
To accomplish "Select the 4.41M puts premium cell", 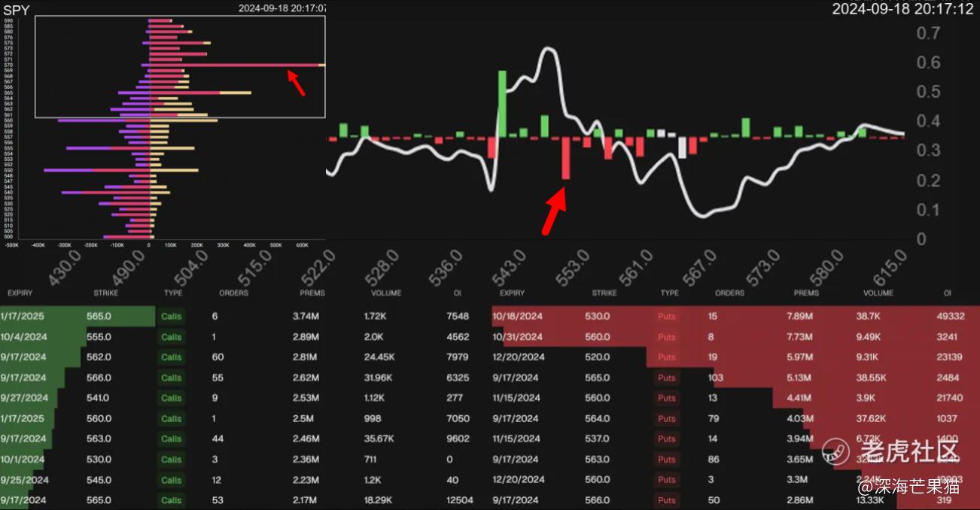I will coord(799,398).
